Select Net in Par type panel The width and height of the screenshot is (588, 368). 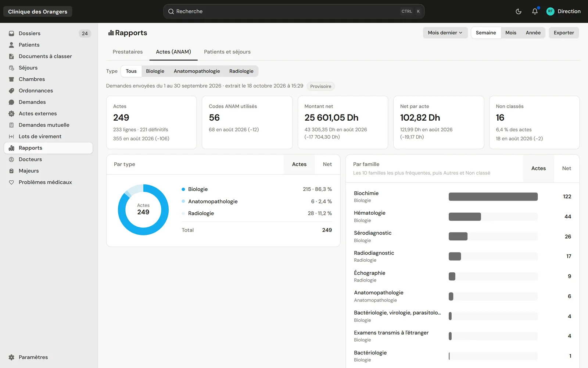click(327, 164)
